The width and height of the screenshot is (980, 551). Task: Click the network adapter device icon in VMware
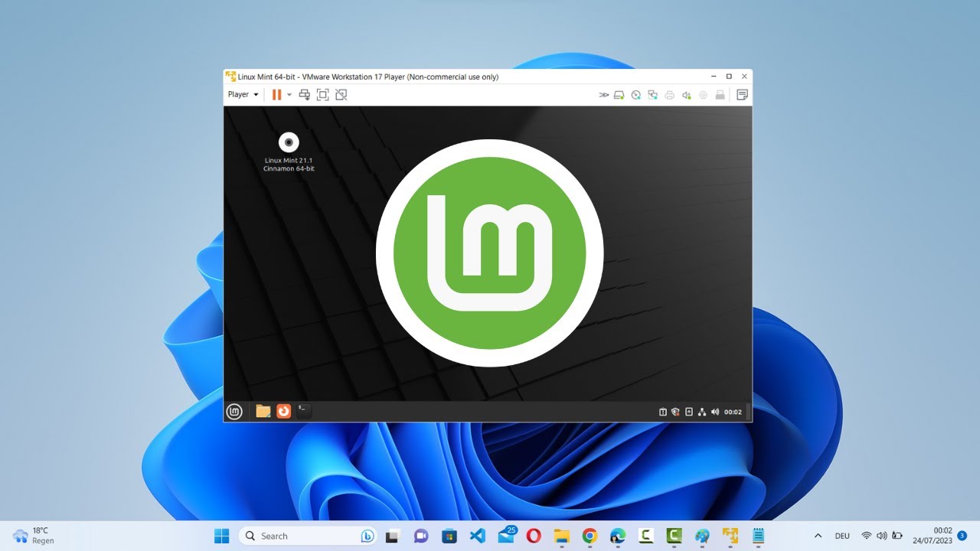[653, 95]
